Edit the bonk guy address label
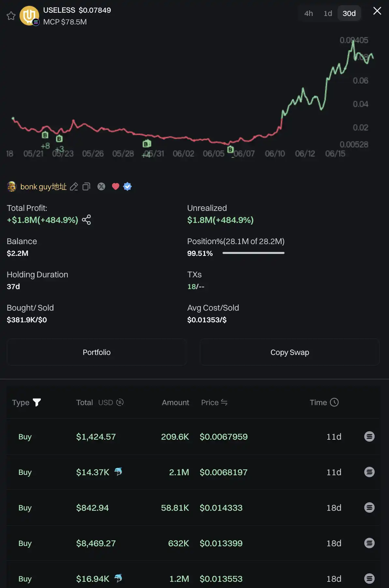This screenshot has height=588, width=389. click(74, 186)
